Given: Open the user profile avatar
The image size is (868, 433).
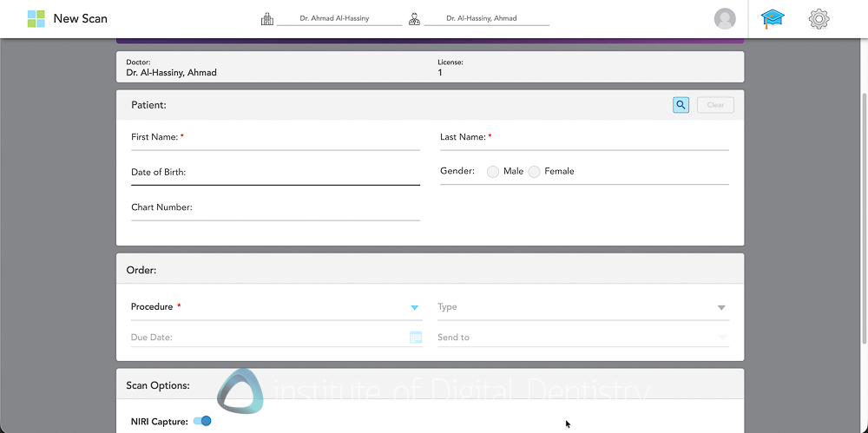Looking at the screenshot, I should coord(725,19).
